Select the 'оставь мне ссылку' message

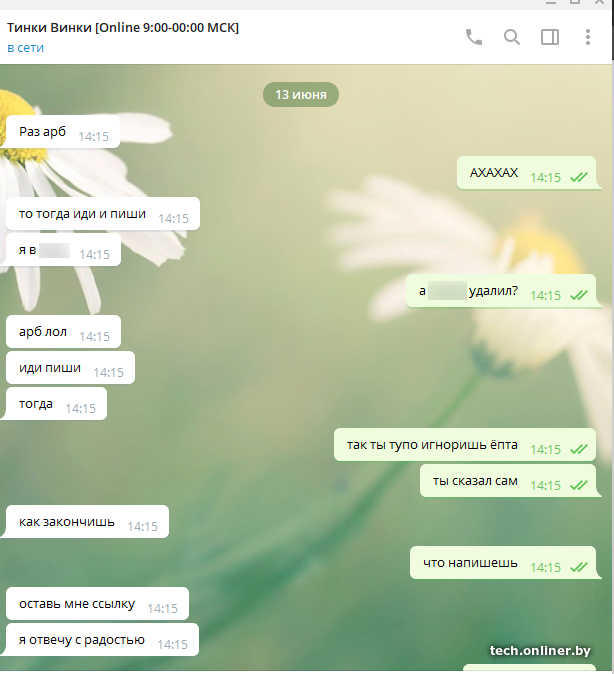click(x=97, y=604)
